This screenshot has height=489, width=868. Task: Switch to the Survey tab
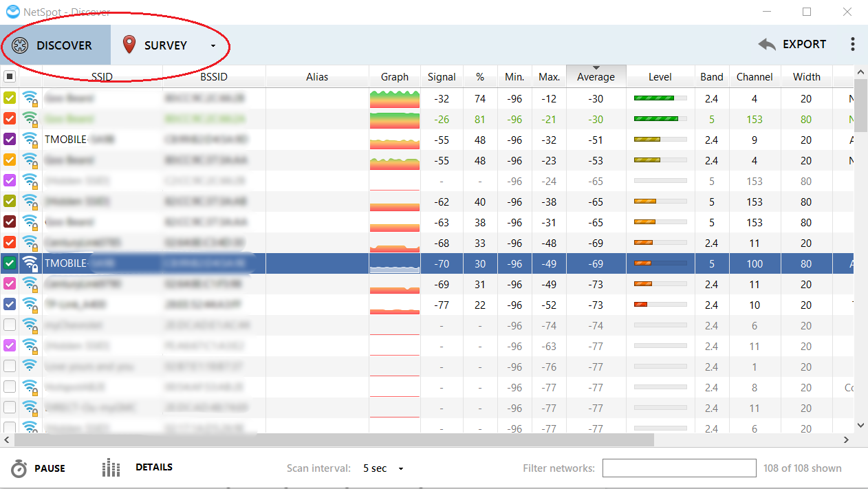click(x=169, y=45)
